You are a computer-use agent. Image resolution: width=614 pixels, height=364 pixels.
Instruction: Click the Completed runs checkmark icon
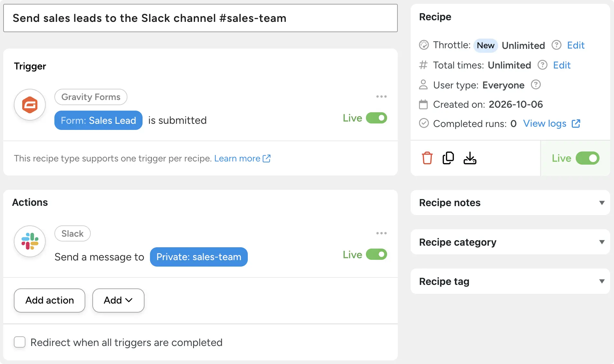pos(424,123)
